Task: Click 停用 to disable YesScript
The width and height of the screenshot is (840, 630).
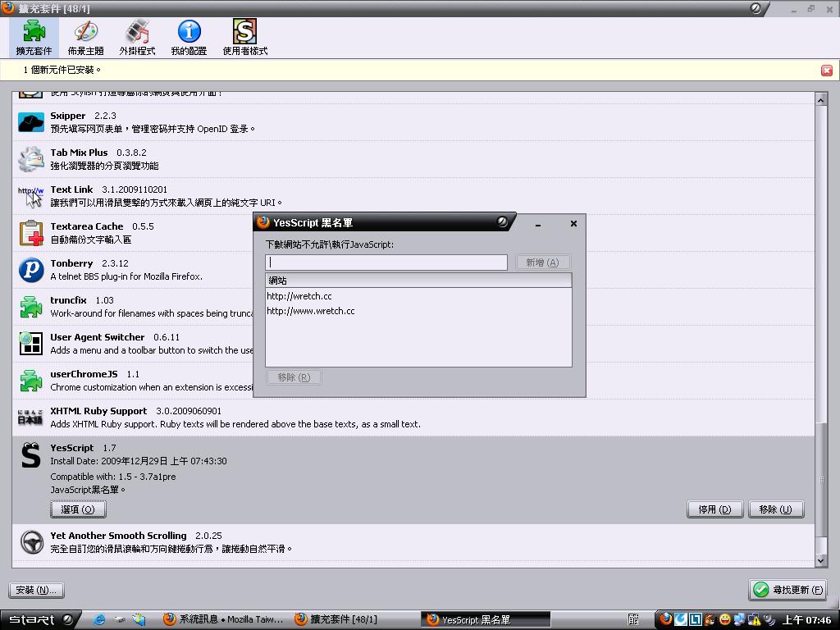Action: click(714, 509)
